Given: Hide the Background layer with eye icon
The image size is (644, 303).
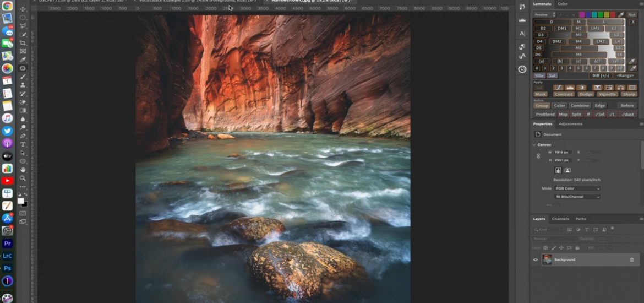Looking at the screenshot, I should click(536, 259).
